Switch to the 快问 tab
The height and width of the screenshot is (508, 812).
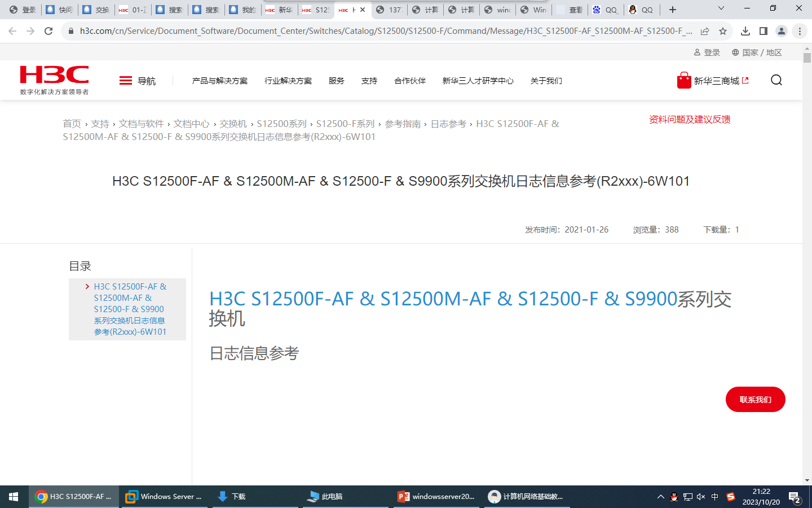pos(59,10)
